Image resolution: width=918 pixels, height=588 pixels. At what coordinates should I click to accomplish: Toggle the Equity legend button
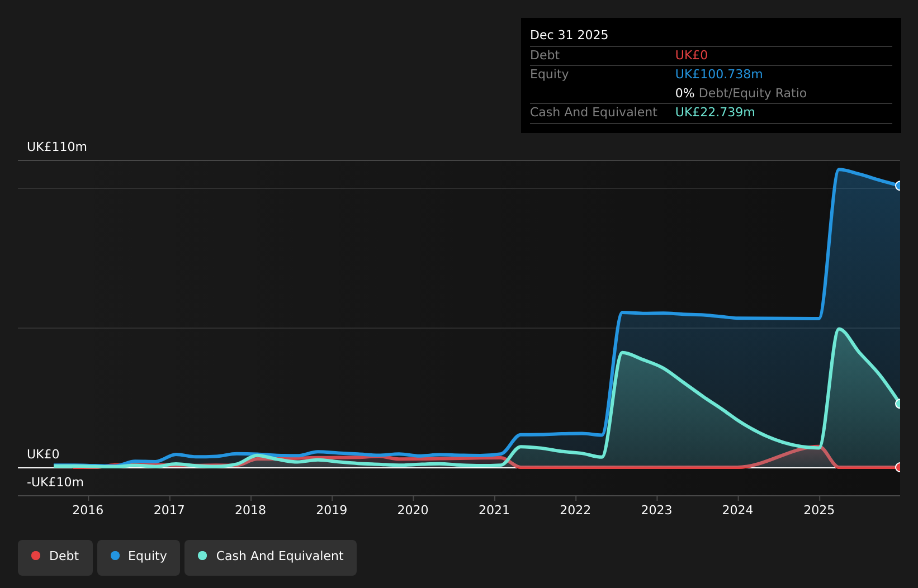(x=139, y=557)
